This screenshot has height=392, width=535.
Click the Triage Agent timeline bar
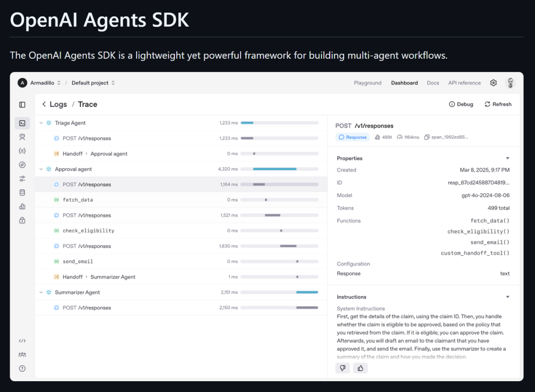[247, 123]
